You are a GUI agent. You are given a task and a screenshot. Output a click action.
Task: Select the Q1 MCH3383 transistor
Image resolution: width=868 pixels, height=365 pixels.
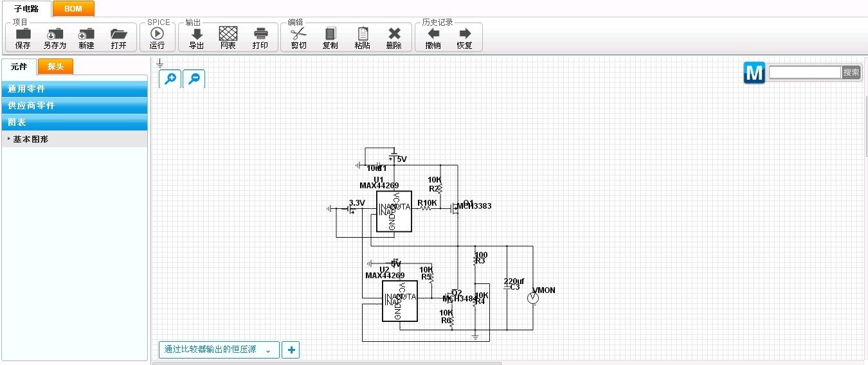click(x=455, y=208)
